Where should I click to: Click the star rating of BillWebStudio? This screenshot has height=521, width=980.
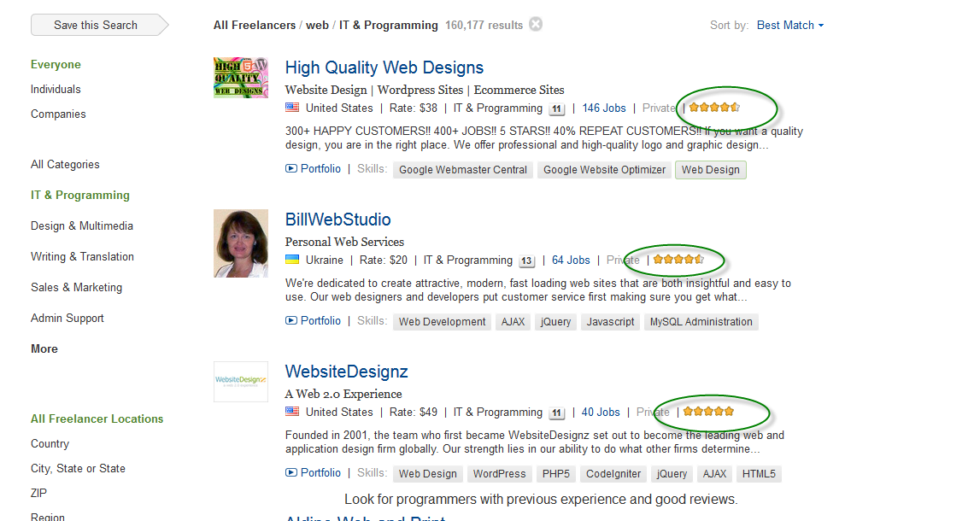[678, 260]
